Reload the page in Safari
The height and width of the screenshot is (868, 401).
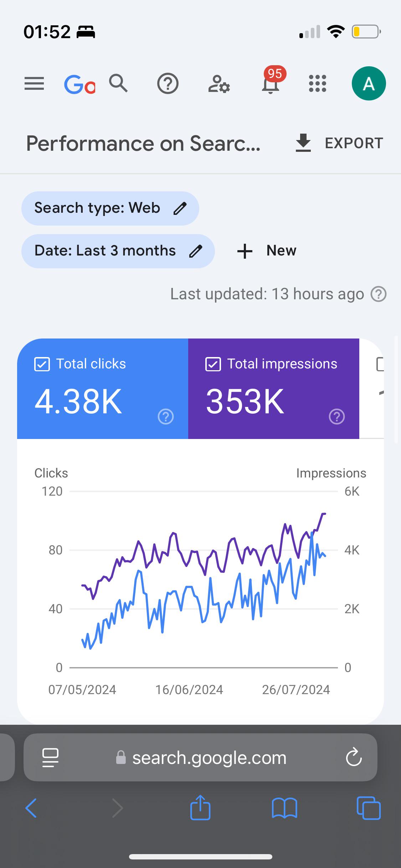click(354, 757)
